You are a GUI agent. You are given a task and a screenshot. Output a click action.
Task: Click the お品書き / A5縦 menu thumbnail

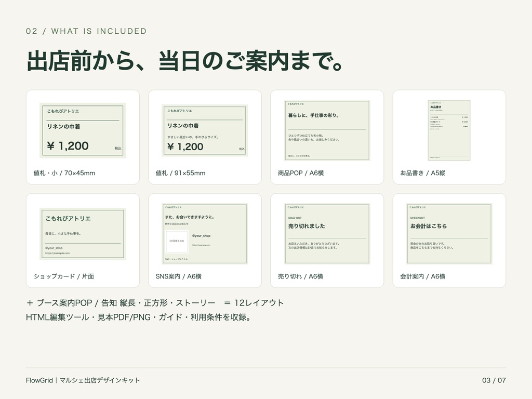pyautogui.click(x=449, y=130)
